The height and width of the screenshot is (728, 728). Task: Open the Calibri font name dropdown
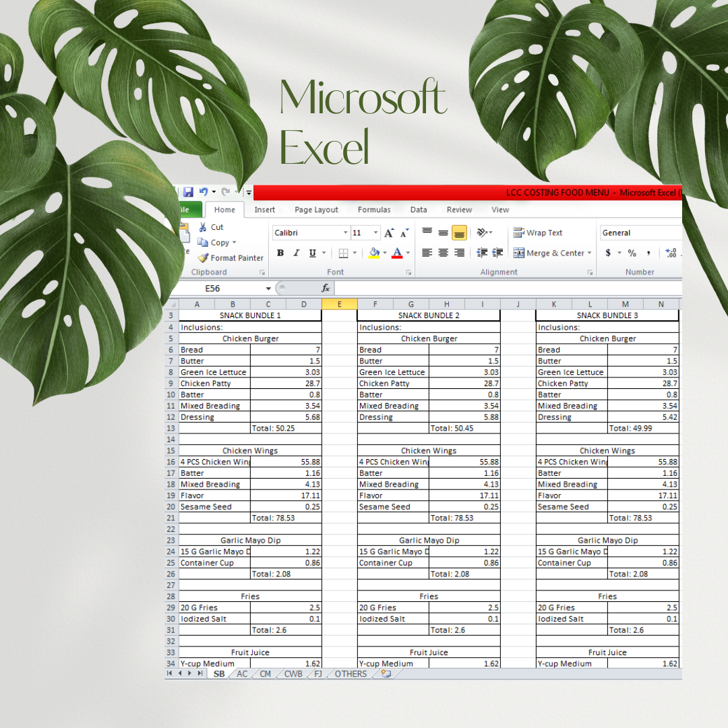tap(345, 233)
